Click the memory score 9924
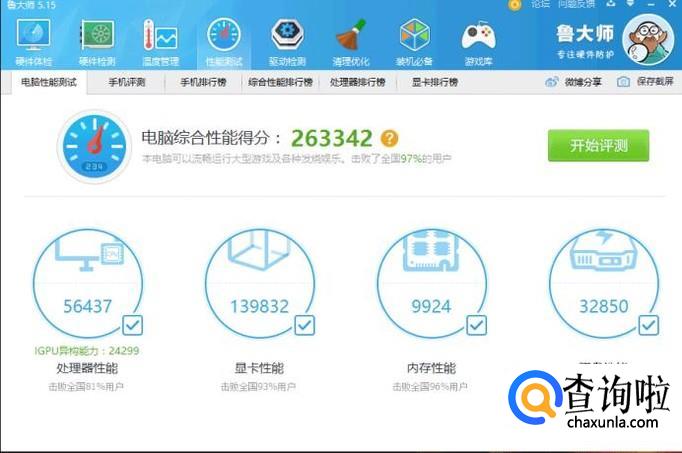This screenshot has width=682, height=453. click(x=431, y=306)
